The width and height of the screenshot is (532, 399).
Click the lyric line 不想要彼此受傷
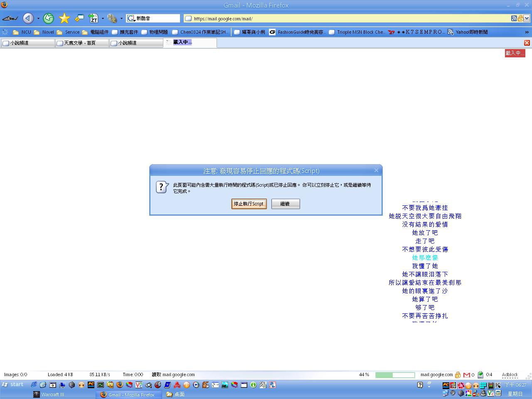[x=425, y=249]
